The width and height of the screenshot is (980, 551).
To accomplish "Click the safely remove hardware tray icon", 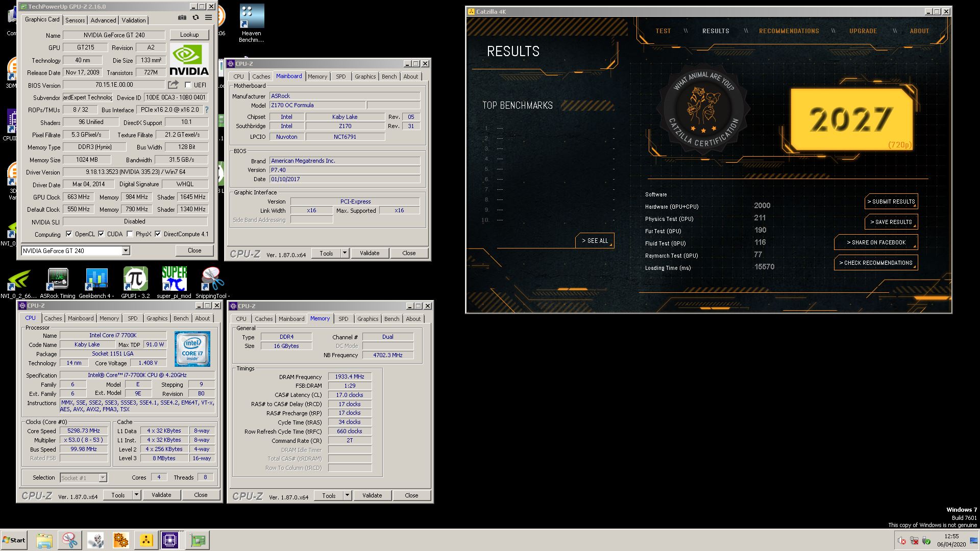I will 926,541.
